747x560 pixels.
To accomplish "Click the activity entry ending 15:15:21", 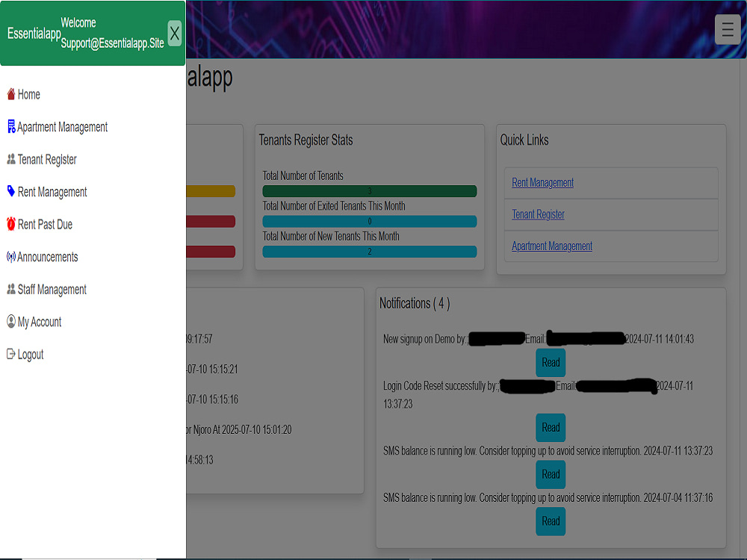I will (x=212, y=369).
